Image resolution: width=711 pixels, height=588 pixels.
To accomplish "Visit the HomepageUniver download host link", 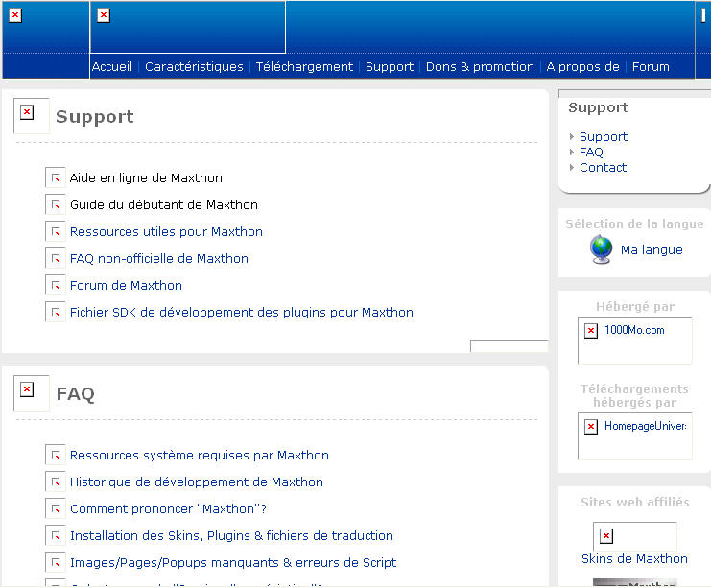I will pos(646,426).
